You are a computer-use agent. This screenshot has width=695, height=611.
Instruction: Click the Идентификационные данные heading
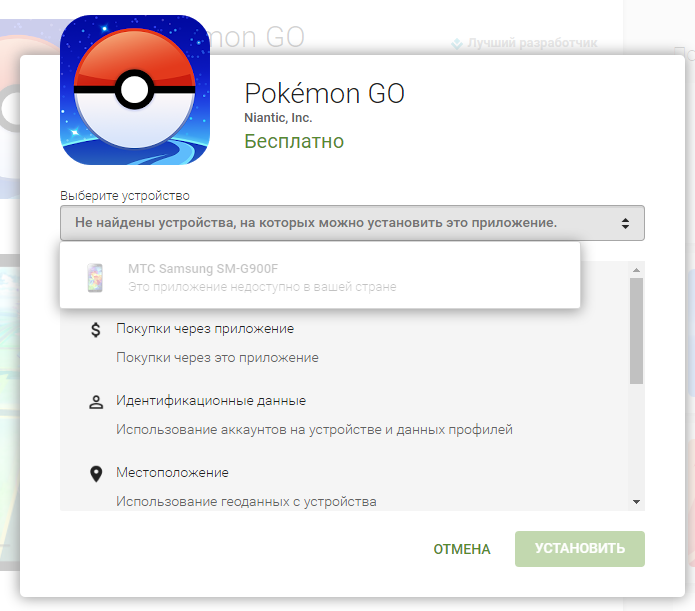(x=211, y=400)
